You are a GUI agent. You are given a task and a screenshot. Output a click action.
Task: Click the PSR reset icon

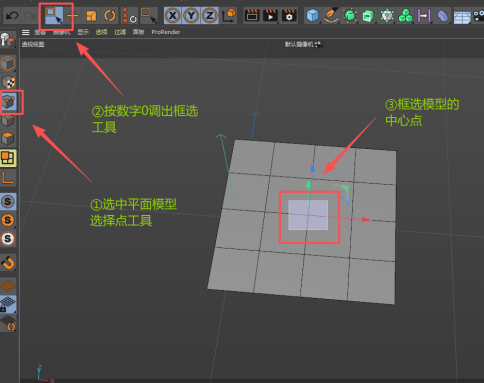pos(130,16)
